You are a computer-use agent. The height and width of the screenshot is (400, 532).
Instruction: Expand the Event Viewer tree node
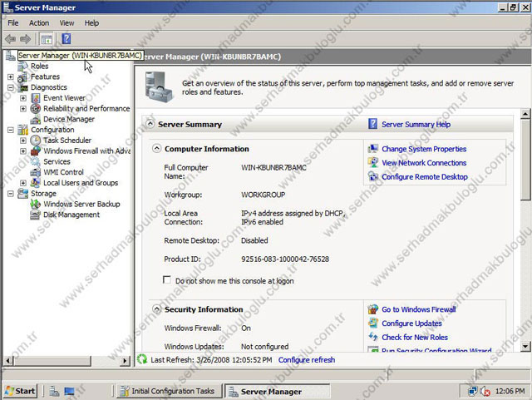23,98
